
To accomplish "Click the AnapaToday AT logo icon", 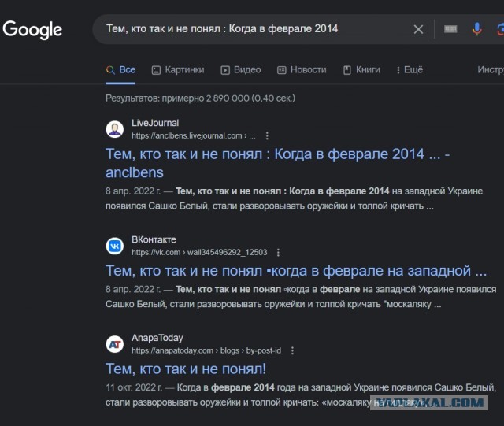I will [115, 344].
